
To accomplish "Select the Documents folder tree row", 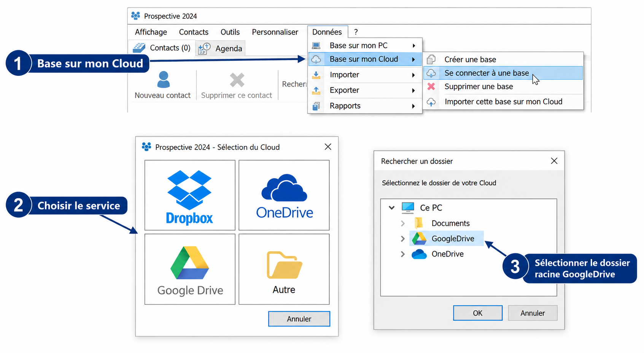I will 442,223.
